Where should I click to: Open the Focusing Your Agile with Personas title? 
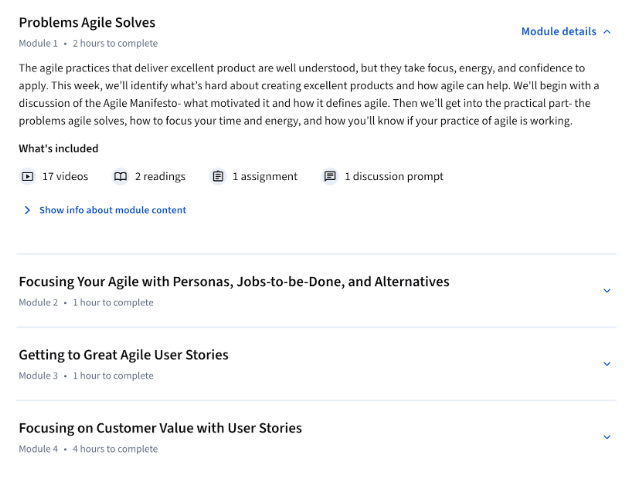234,282
